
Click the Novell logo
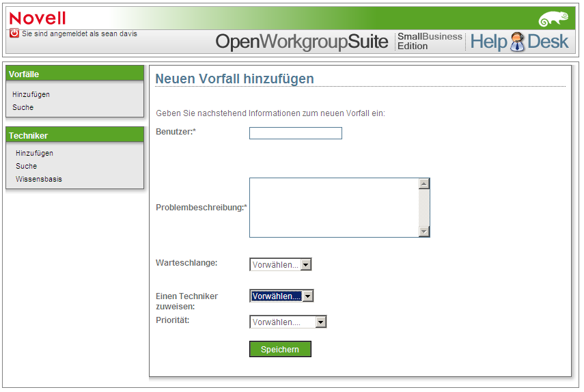(x=38, y=18)
